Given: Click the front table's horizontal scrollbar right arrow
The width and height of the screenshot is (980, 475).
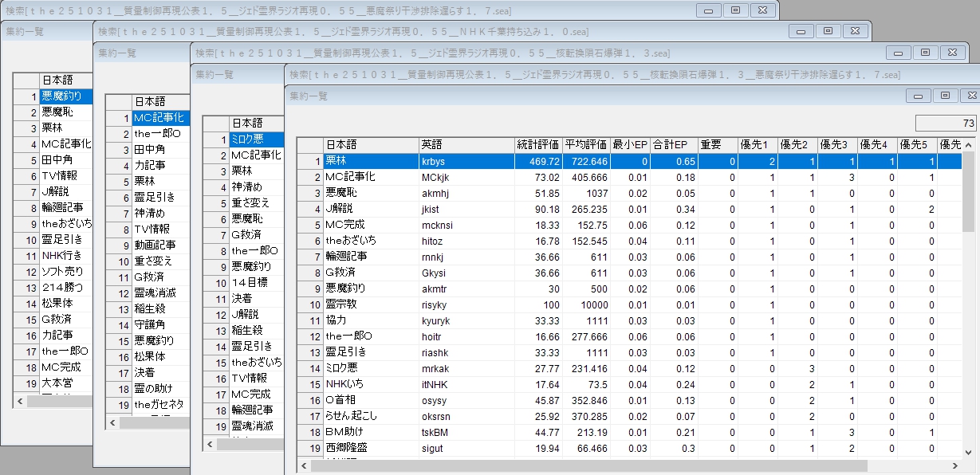Looking at the screenshot, I should [955, 465].
